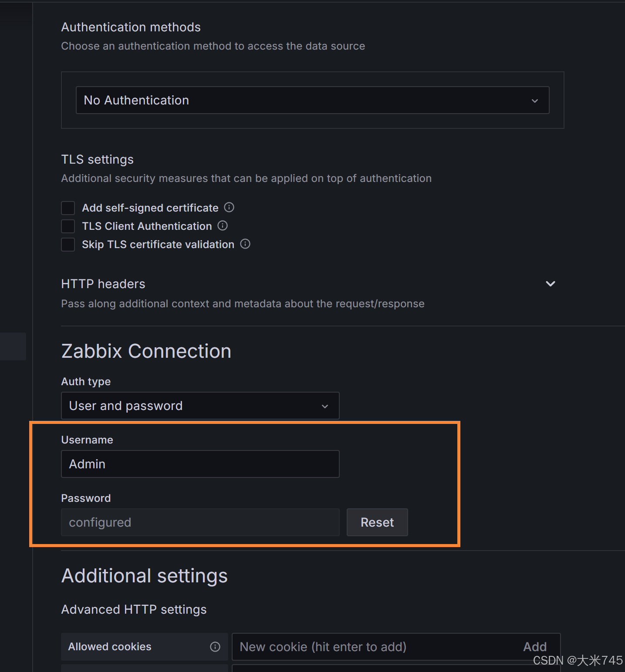The image size is (625, 672).
Task: Click the HTTP headers section title
Action: (x=103, y=284)
